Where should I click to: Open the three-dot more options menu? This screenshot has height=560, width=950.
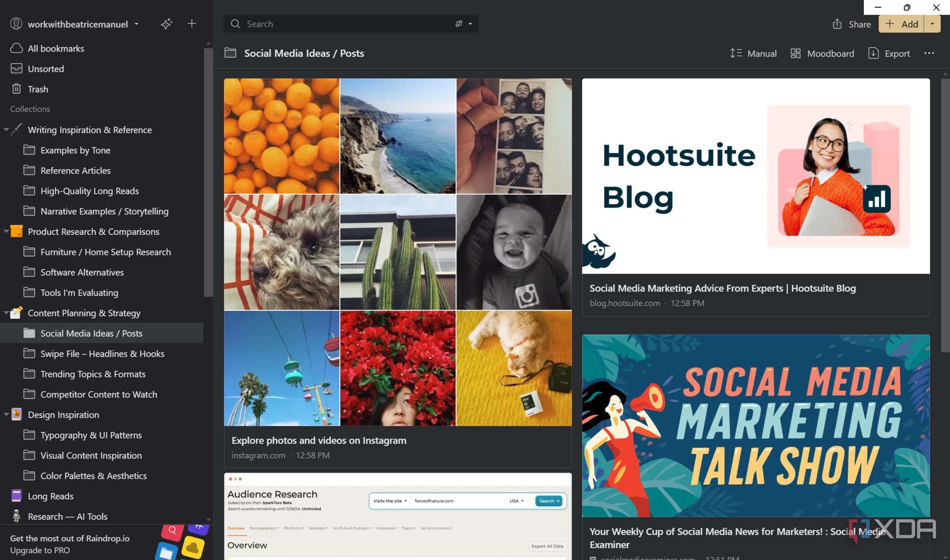point(929,53)
